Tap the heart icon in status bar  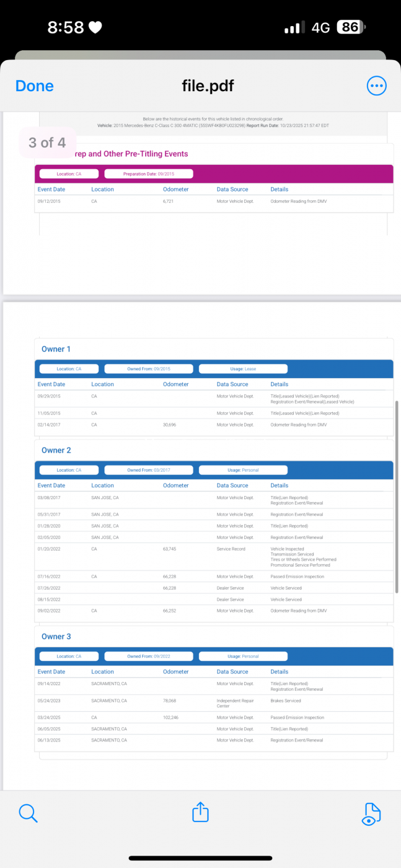(95, 27)
